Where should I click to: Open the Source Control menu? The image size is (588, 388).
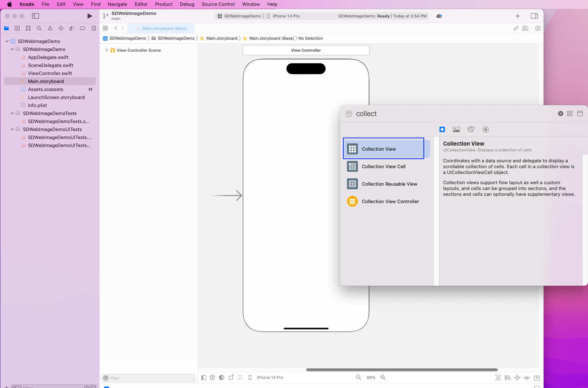click(x=218, y=4)
